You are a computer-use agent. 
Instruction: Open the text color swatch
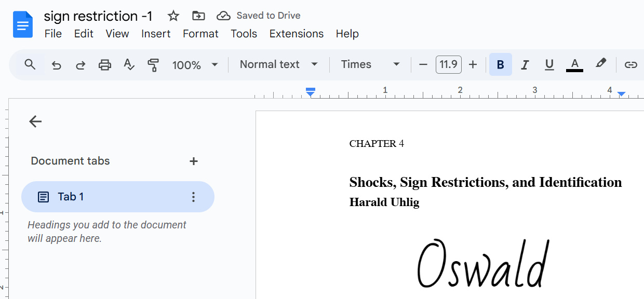(574, 64)
